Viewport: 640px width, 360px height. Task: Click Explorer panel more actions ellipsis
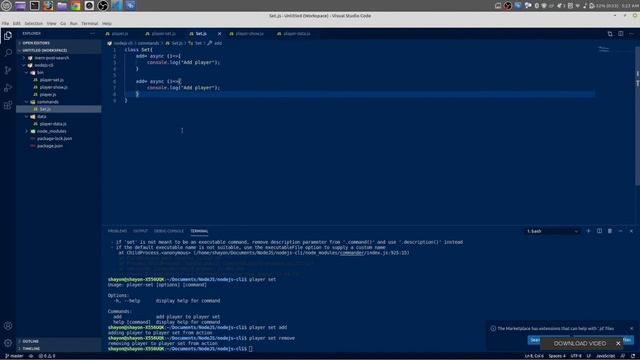[x=93, y=33]
